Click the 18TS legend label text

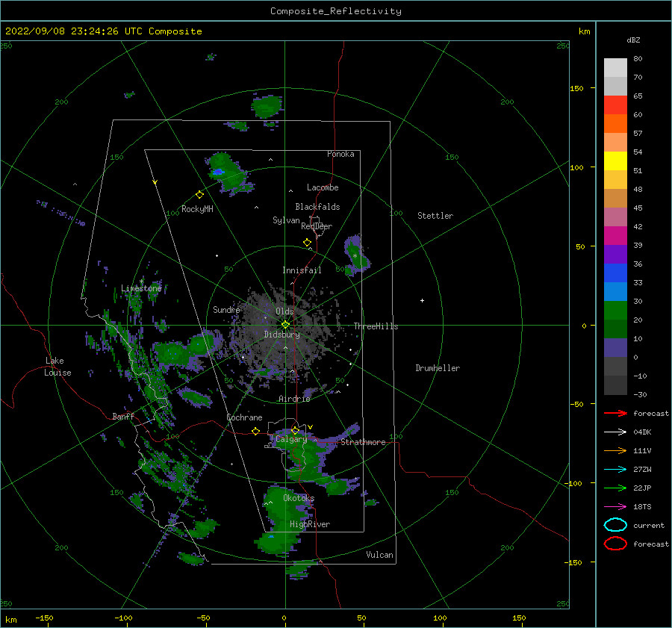(642, 507)
